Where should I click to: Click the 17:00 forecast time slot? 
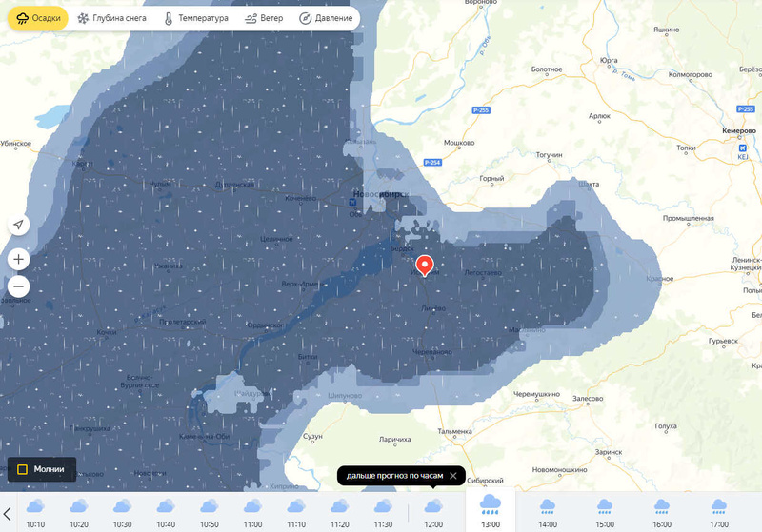click(x=719, y=510)
